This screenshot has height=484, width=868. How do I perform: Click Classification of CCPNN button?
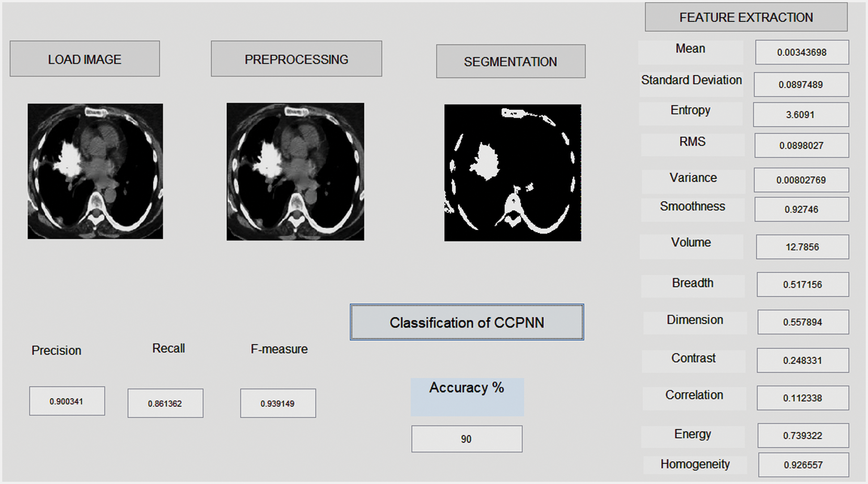pos(467,322)
